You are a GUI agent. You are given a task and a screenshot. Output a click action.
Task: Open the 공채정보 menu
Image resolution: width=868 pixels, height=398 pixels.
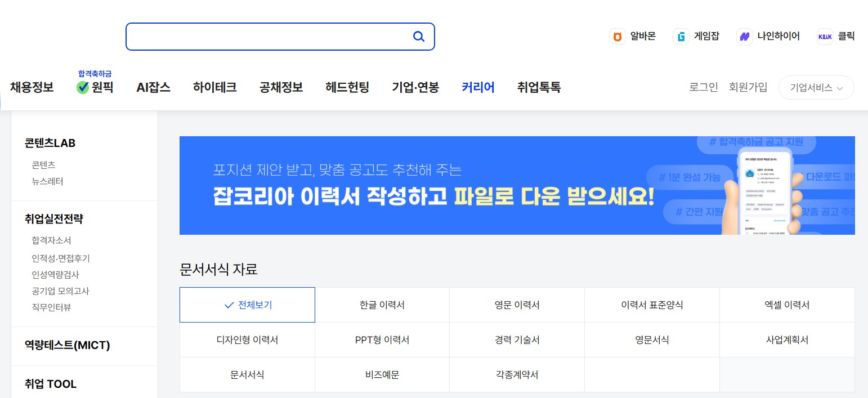tap(281, 87)
